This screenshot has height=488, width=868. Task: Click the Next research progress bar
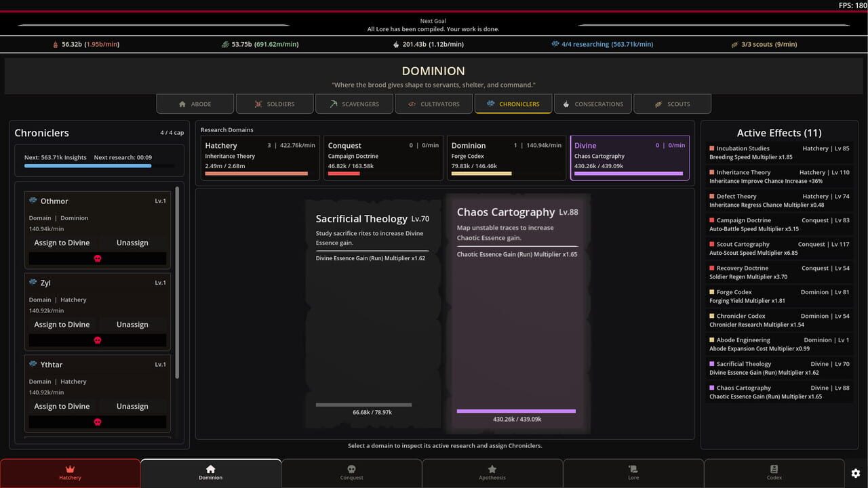(99, 165)
